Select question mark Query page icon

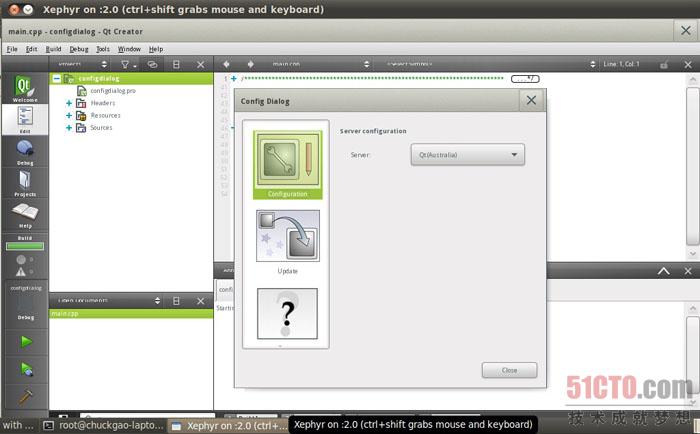click(x=288, y=313)
